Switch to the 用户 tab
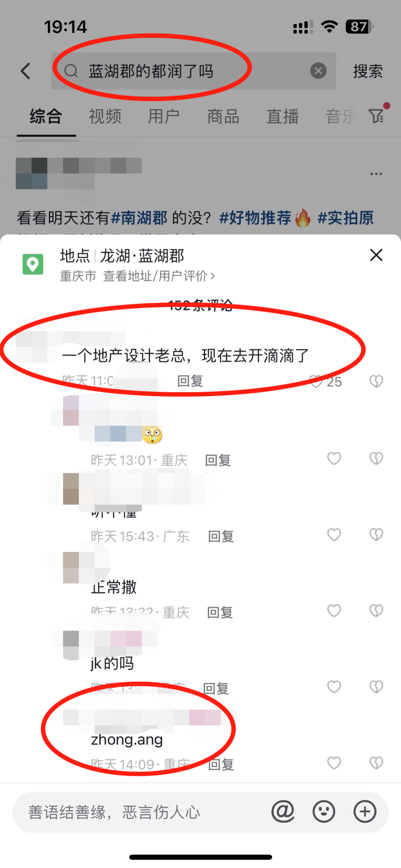The image size is (401, 868). [x=164, y=116]
